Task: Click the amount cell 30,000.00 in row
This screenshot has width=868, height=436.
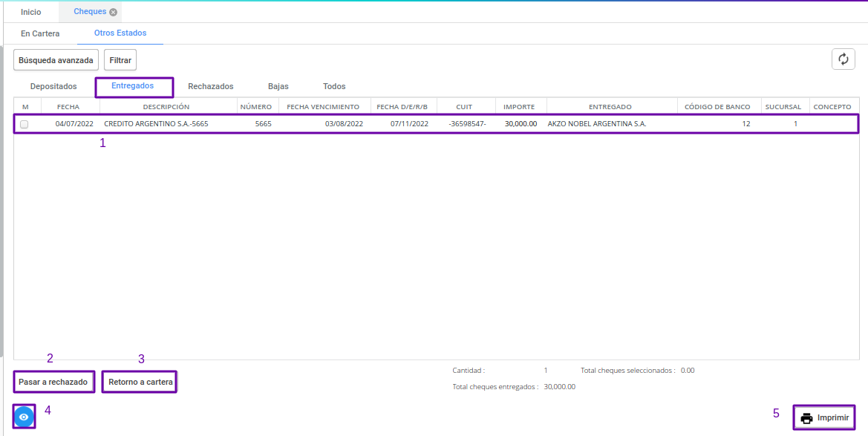Action: pos(521,124)
